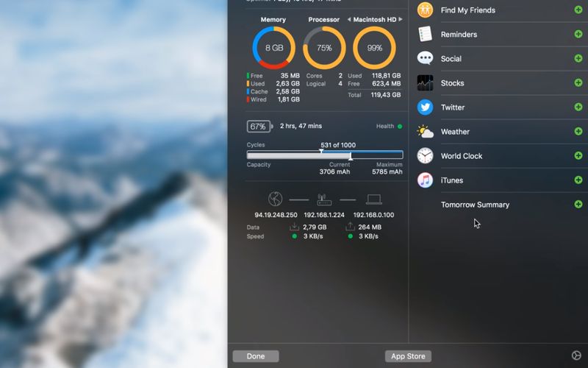
Task: Click the Stocks label in widget list
Action: [x=452, y=83]
